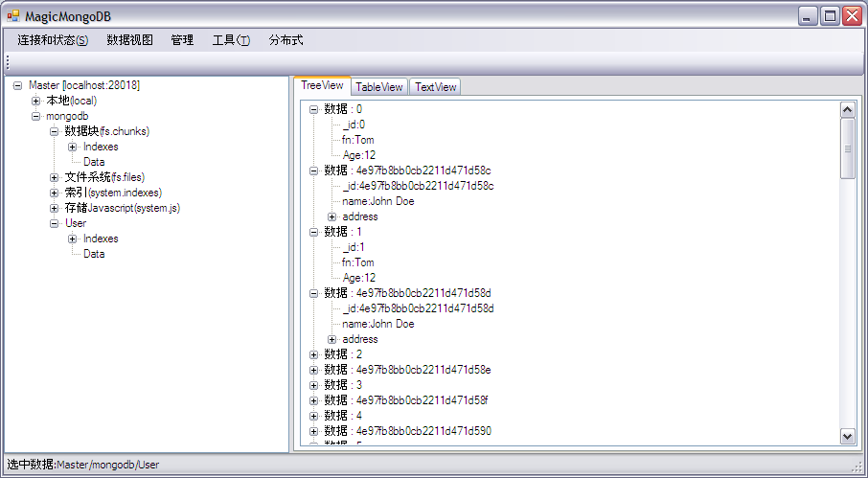Expand the 存储Javascript(system.js) node
This screenshot has height=478, width=868.
coord(54,209)
